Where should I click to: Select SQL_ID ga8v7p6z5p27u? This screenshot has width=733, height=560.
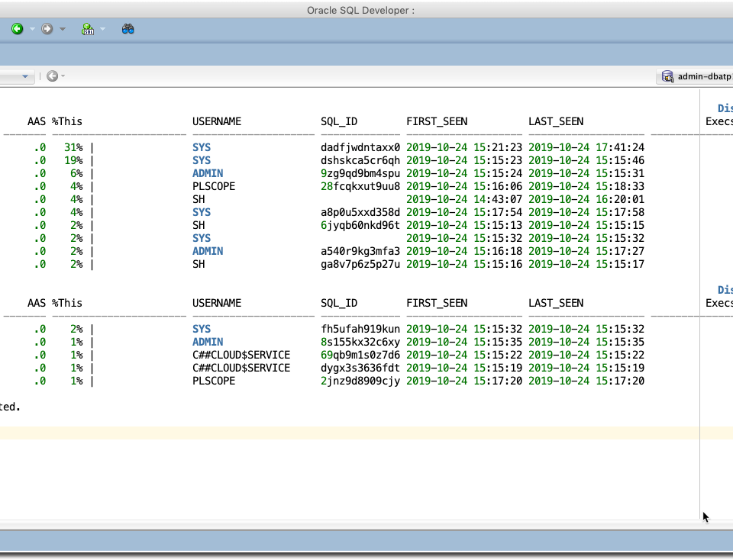coord(360,264)
